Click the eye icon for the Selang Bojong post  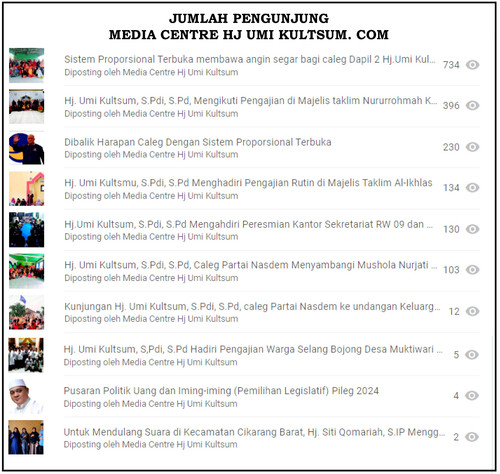point(472,355)
